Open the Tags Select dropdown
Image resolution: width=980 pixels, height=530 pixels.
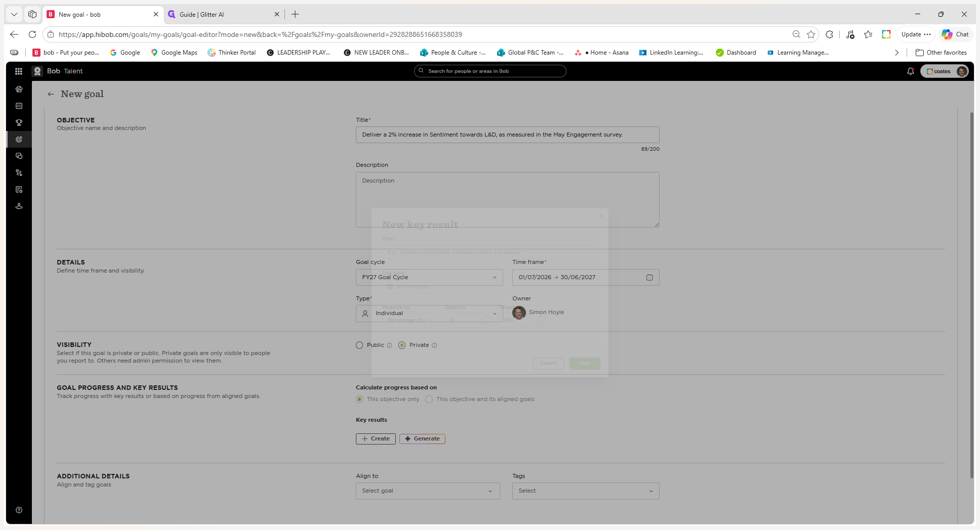tap(586, 491)
